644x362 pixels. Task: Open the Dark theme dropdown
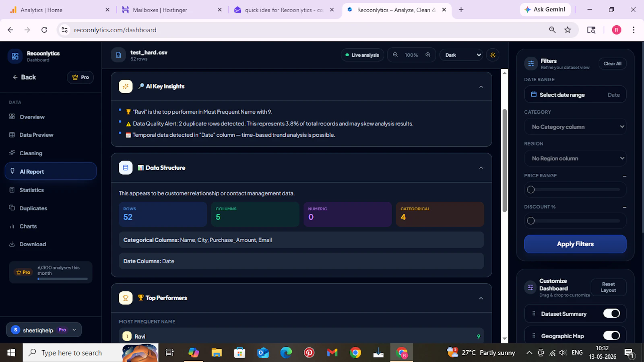pos(461,55)
